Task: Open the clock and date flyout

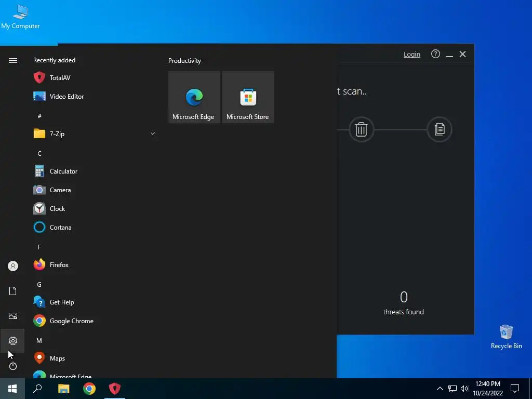Action: 488,389
